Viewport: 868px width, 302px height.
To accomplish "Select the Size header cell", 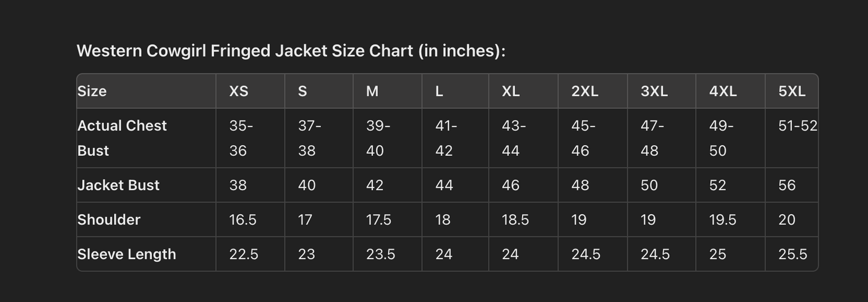I will [92, 91].
